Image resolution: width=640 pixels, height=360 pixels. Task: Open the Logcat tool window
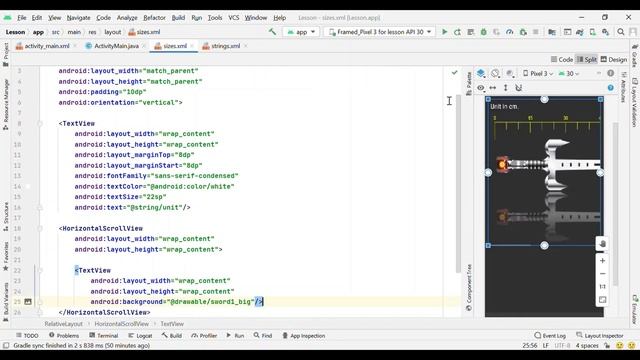click(140, 336)
